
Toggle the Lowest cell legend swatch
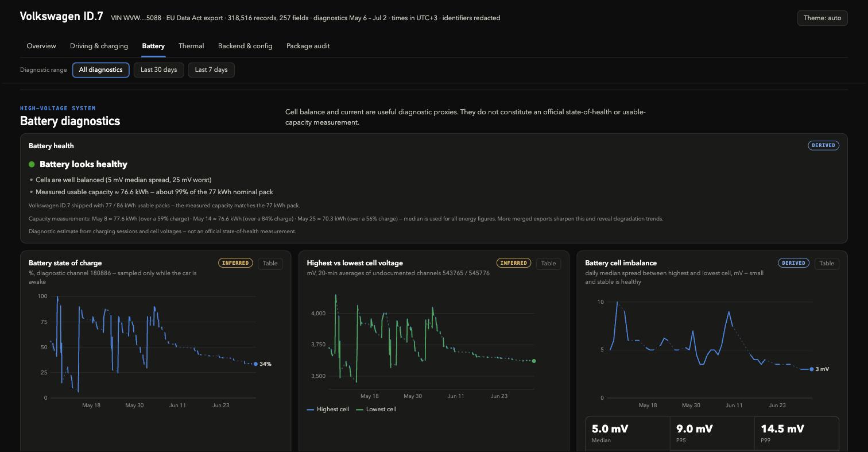[360, 409]
